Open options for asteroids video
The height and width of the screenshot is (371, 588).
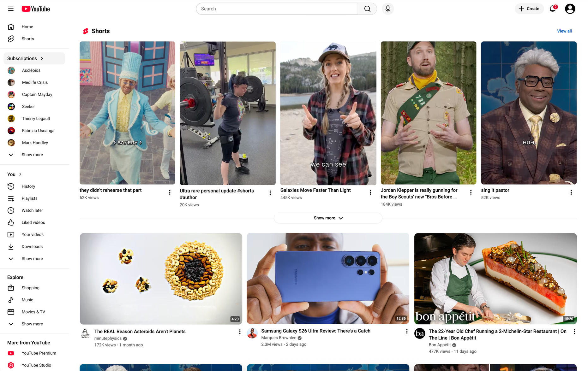click(240, 332)
